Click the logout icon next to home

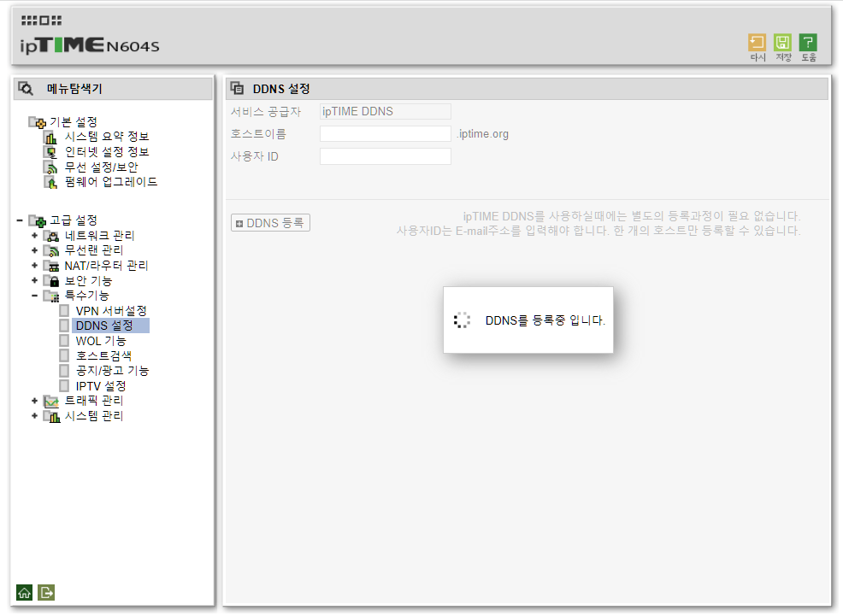tap(46, 592)
